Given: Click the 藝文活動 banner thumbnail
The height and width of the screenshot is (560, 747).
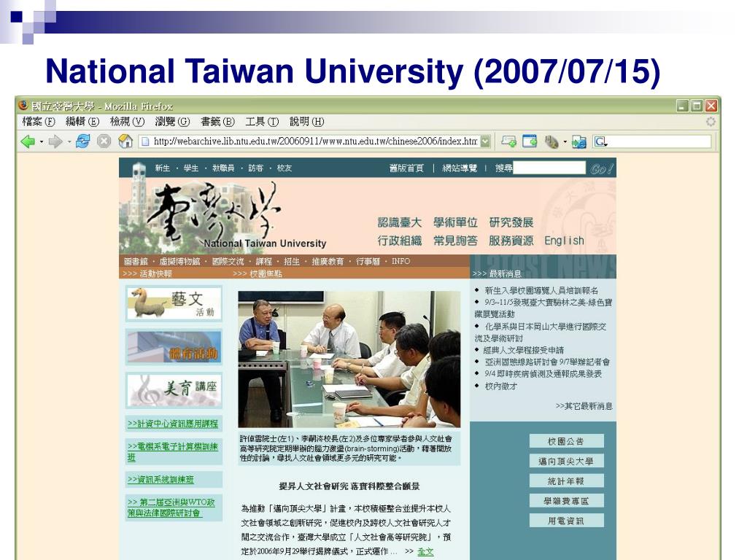Looking at the screenshot, I should pos(174,303).
